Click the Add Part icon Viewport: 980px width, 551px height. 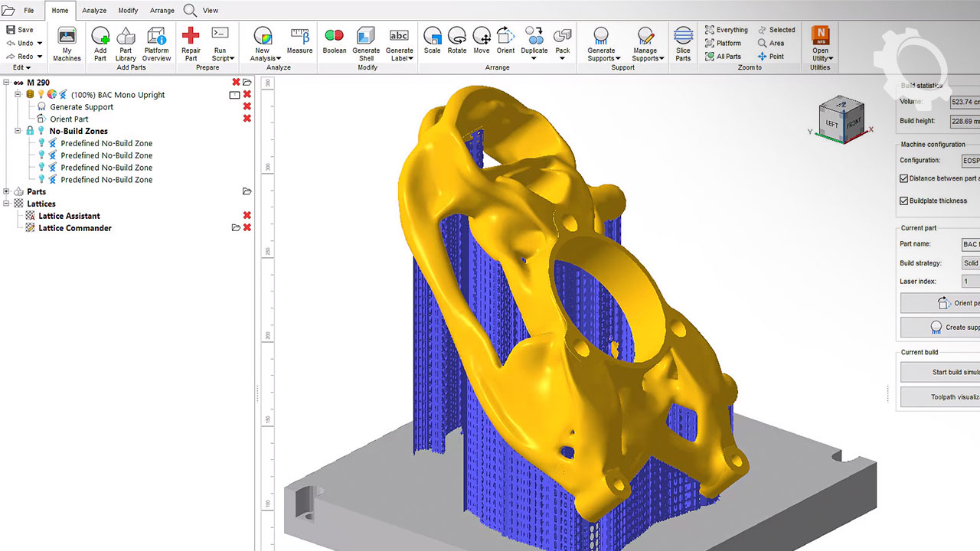click(100, 40)
